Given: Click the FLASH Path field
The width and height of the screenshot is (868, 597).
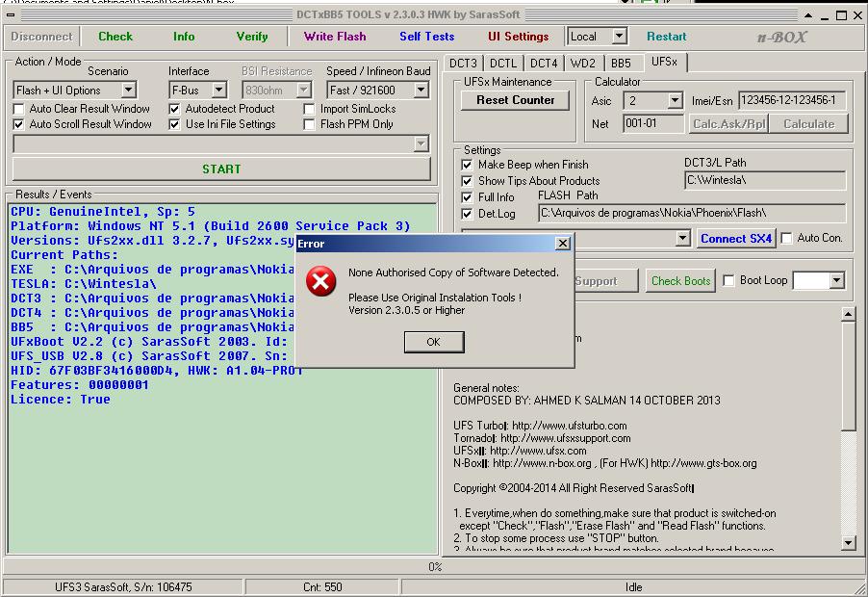Looking at the screenshot, I should 692,213.
